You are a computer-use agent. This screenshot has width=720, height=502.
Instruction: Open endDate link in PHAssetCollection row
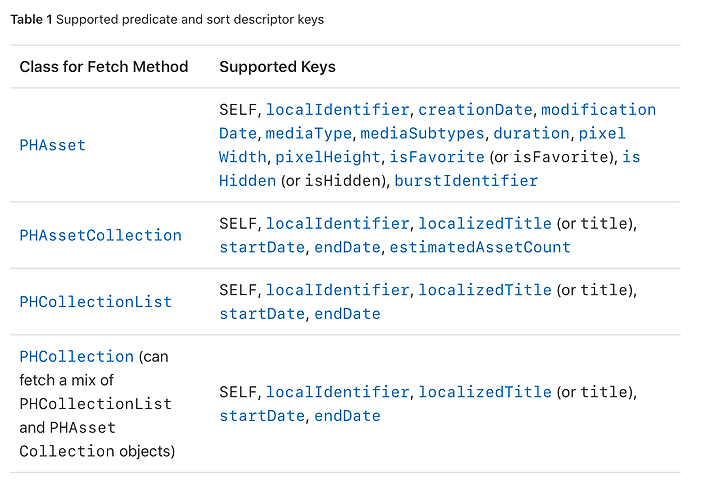[347, 247]
